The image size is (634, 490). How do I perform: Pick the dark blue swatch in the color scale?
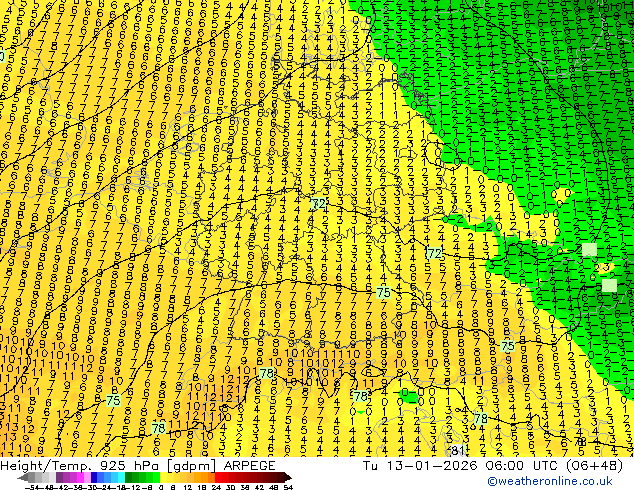pos(94,478)
